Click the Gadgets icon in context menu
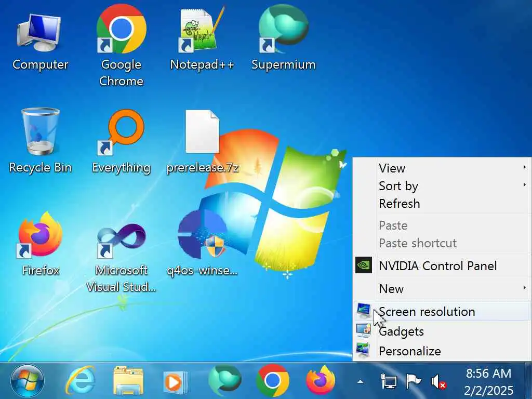The height and width of the screenshot is (399, 532). tap(363, 331)
